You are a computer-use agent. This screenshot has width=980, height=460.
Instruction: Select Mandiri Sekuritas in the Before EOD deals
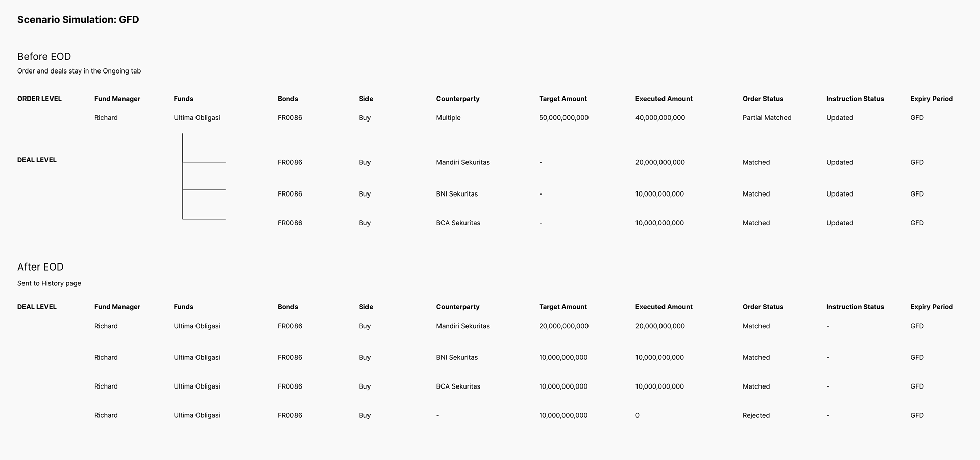[463, 162]
